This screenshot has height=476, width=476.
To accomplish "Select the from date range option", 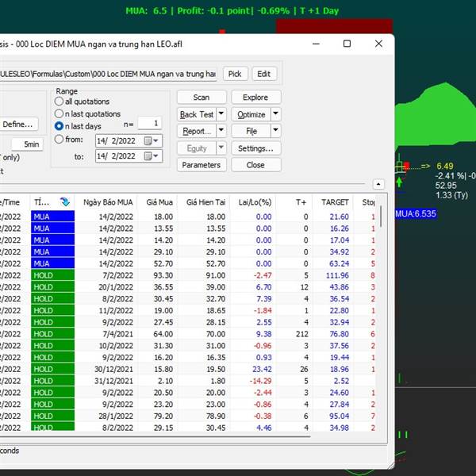I will [x=59, y=140].
